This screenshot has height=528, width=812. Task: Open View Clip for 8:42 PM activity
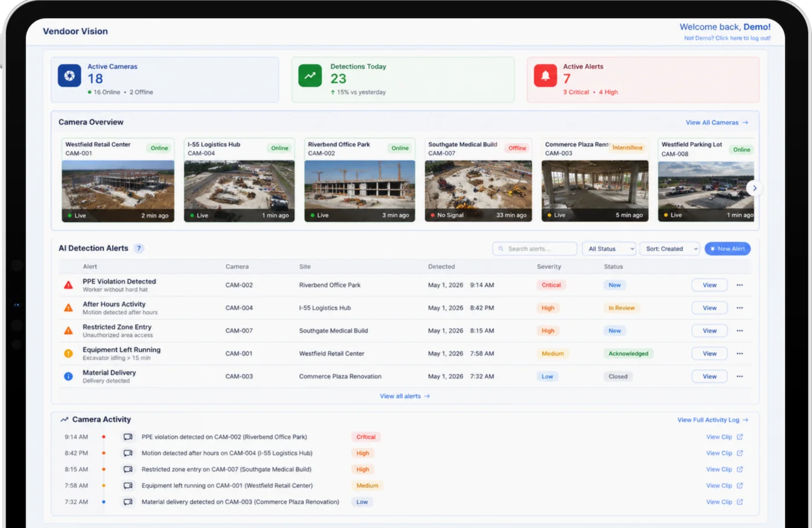tap(724, 453)
